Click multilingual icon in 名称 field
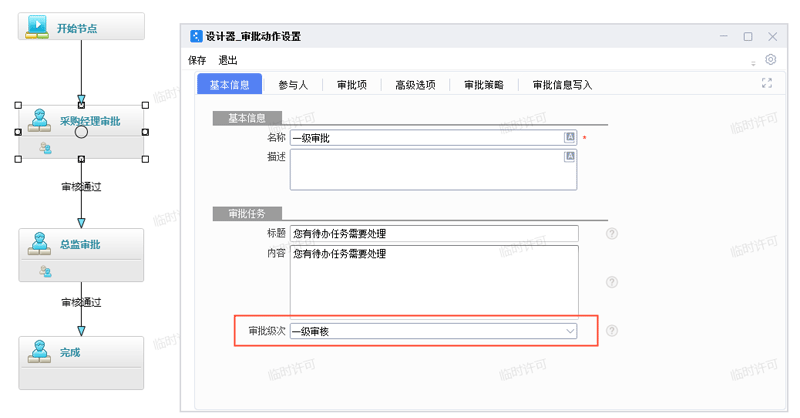Viewport: 800px width, 418px height. pyautogui.click(x=569, y=137)
